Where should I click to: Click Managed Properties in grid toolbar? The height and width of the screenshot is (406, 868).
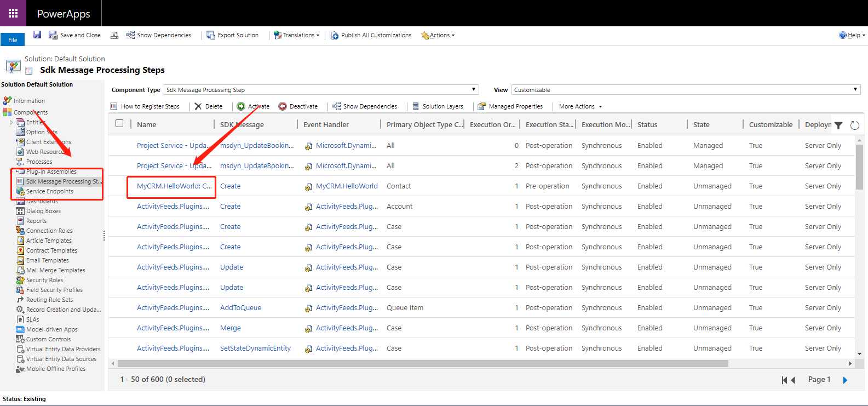point(510,106)
